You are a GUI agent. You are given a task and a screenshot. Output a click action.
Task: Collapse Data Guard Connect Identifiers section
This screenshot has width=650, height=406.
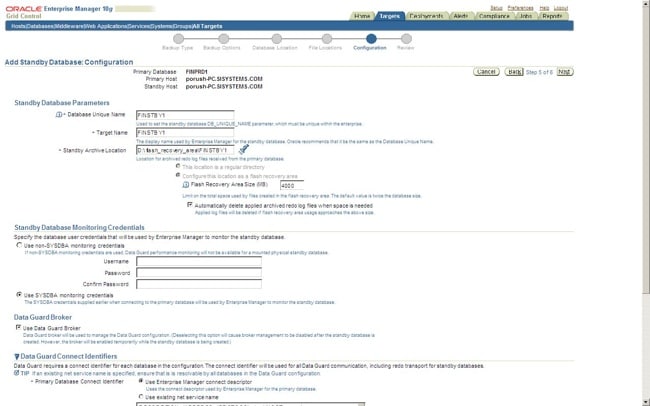coord(17,356)
